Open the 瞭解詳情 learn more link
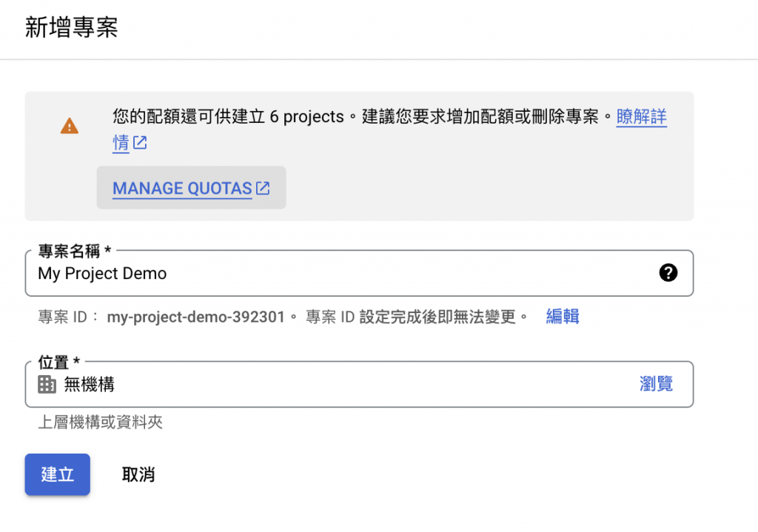This screenshot has width=758, height=532. (641, 117)
